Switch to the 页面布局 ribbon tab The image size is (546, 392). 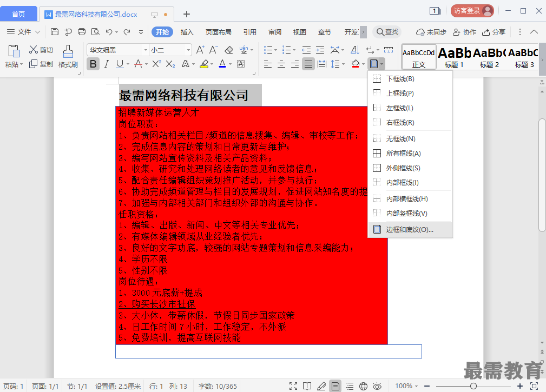click(x=218, y=32)
